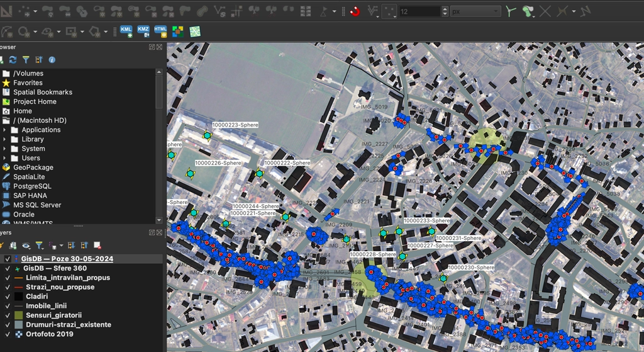Click the Sensuri_giratorii olive color swatch
644x352 pixels.
coord(18,315)
